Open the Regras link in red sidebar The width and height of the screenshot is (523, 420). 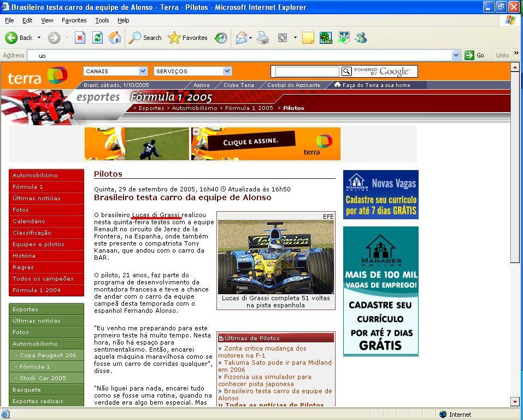pos(46,267)
